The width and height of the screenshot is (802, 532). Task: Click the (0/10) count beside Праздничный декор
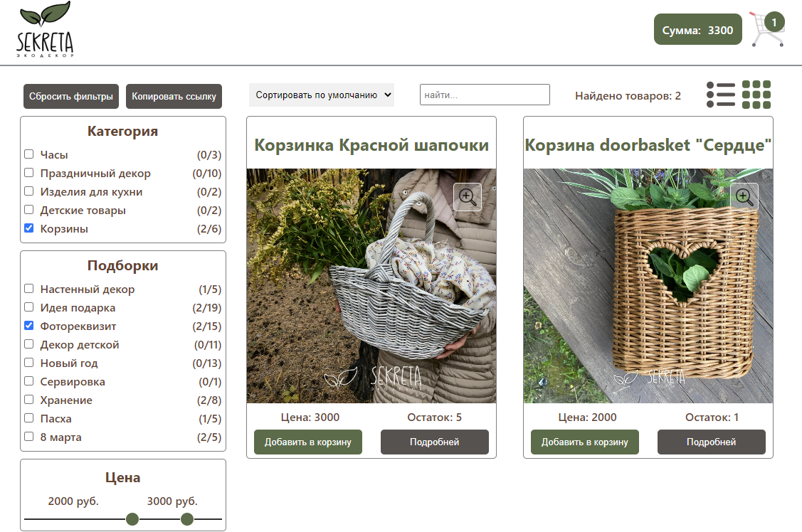tap(206, 174)
